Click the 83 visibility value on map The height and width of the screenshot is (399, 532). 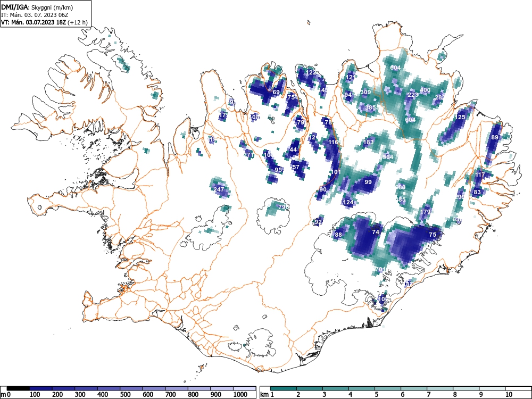click(477, 192)
